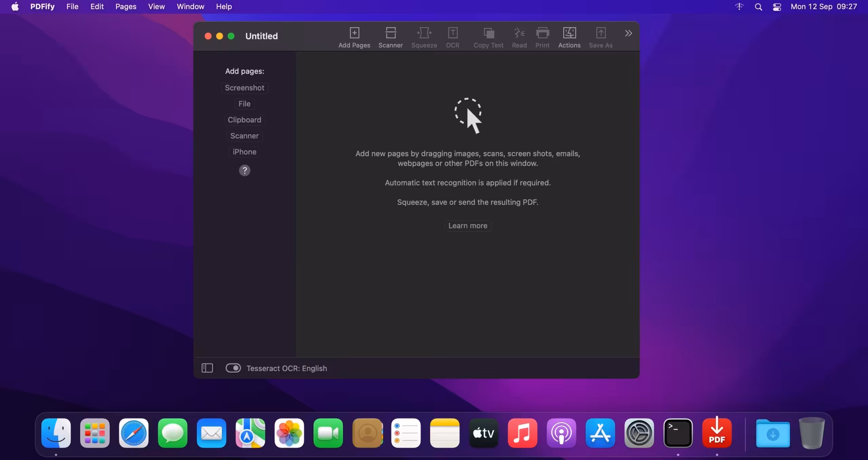868x460 pixels.
Task: Expand the toolbar overflow chevrons
Action: pyautogui.click(x=628, y=33)
